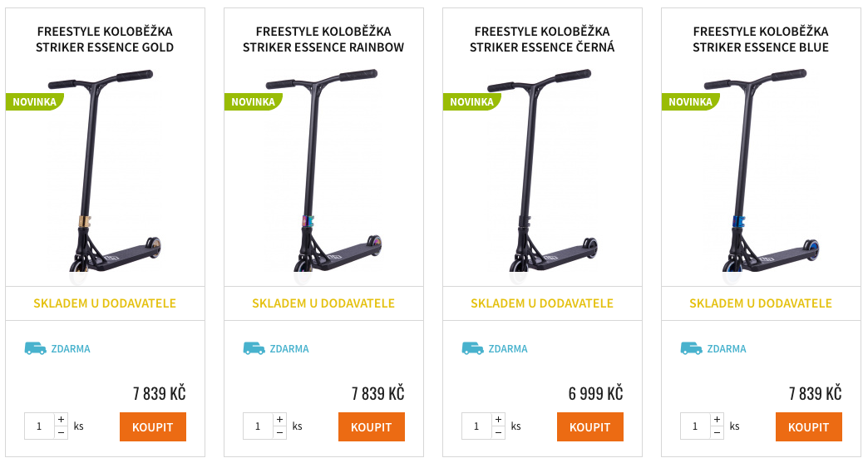Click the delivery van icon under Essence Rainbow

[254, 348]
